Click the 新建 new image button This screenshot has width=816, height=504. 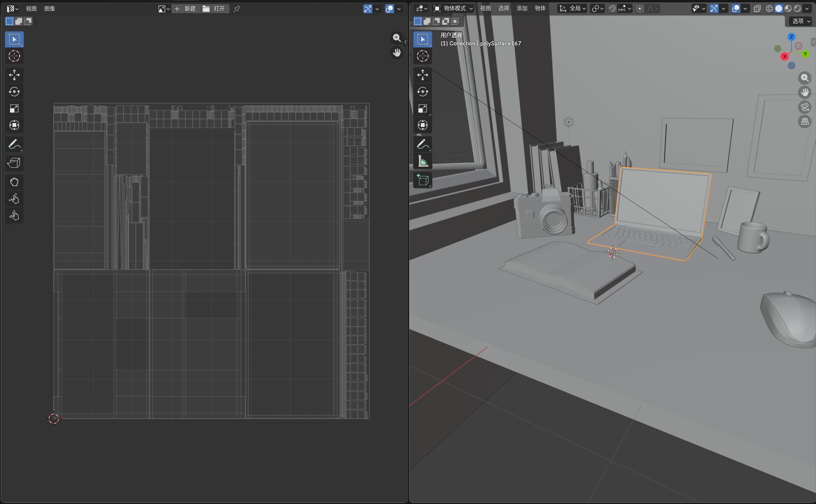coord(186,9)
